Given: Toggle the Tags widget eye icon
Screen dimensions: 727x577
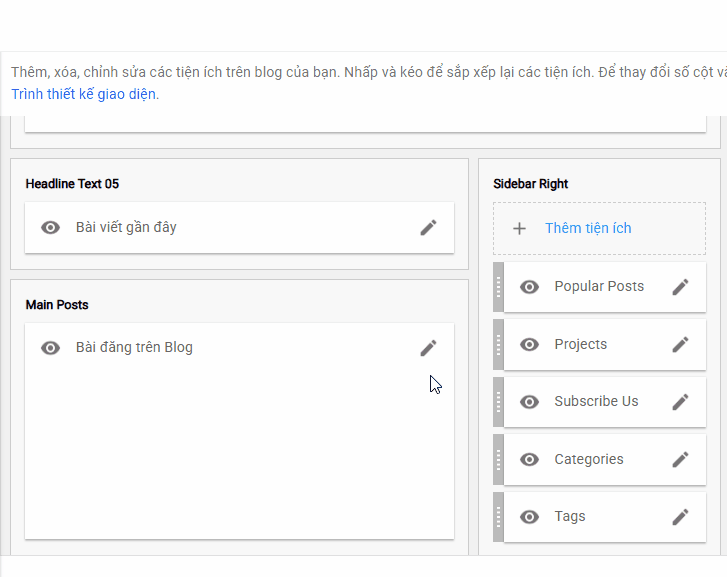Looking at the screenshot, I should tap(529, 517).
